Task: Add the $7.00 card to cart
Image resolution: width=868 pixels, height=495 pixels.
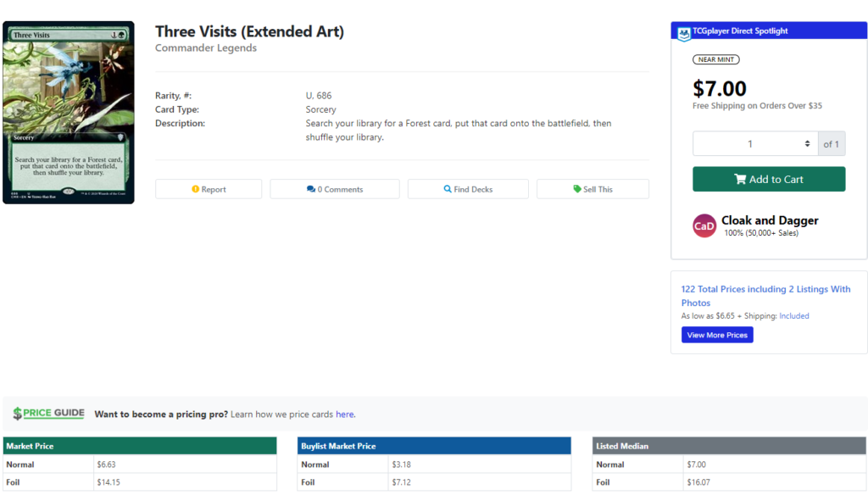Action: (x=769, y=179)
